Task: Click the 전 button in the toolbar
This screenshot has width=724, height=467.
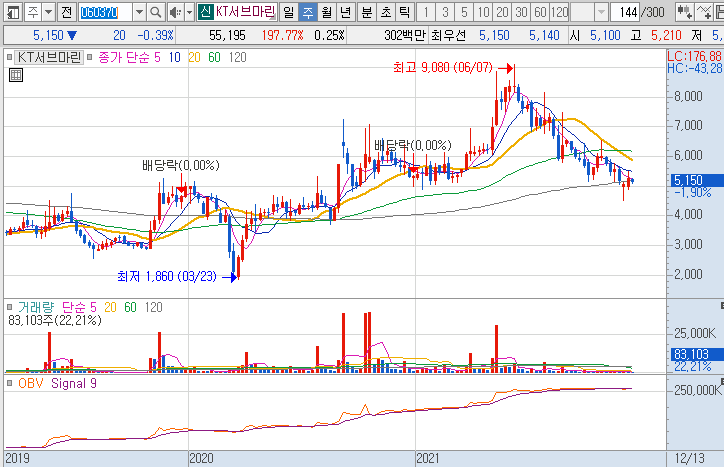Action: [66, 12]
